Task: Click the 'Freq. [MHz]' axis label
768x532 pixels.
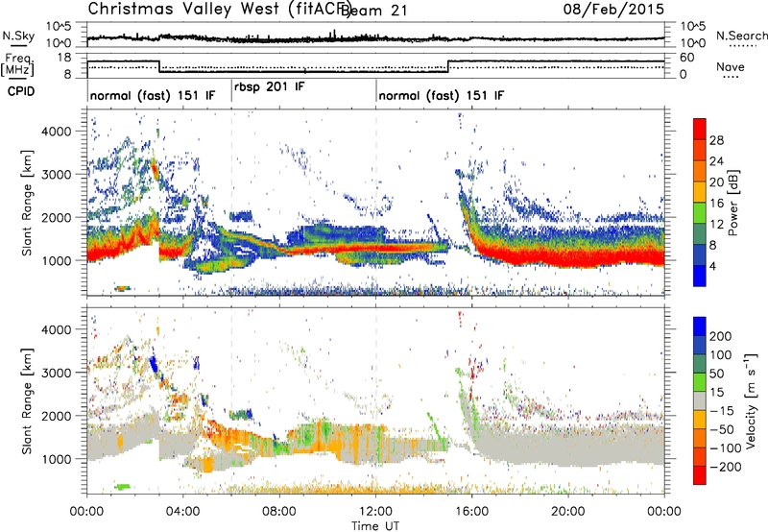Action: pos(17,65)
